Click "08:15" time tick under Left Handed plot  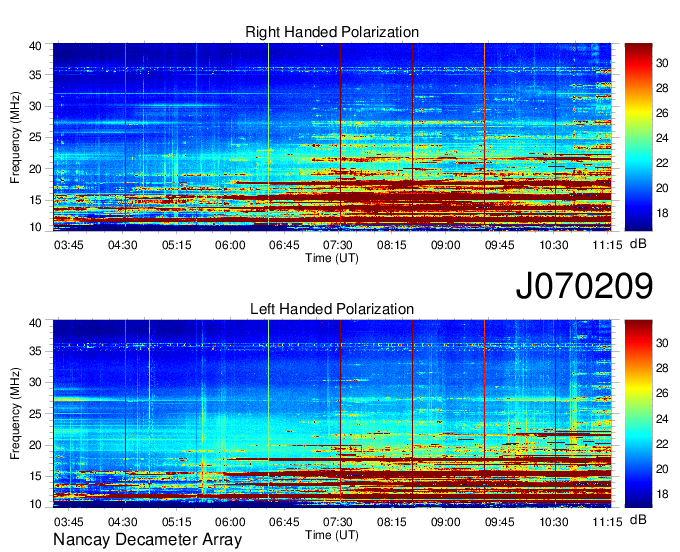[392, 522]
